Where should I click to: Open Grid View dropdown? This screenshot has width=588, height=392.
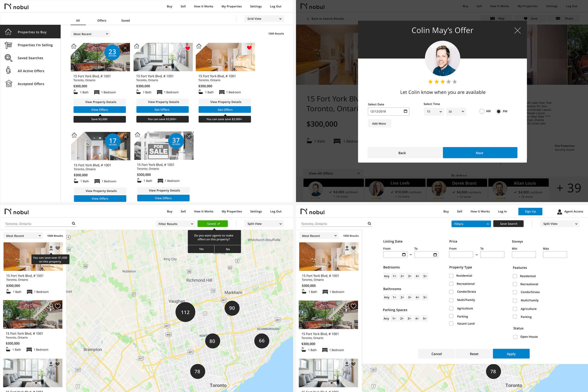pos(264,19)
